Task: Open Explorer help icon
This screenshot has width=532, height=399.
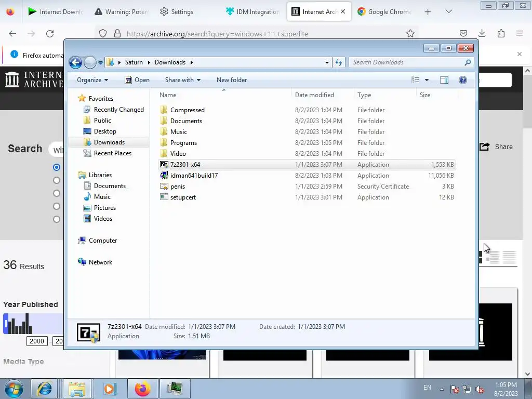Action: [x=463, y=80]
